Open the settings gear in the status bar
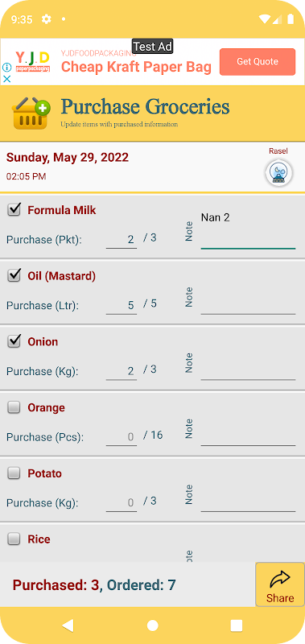The width and height of the screenshot is (305, 644). pos(47,19)
